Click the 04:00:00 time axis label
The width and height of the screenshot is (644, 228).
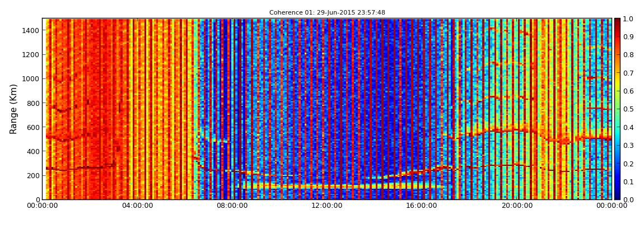tap(137, 206)
